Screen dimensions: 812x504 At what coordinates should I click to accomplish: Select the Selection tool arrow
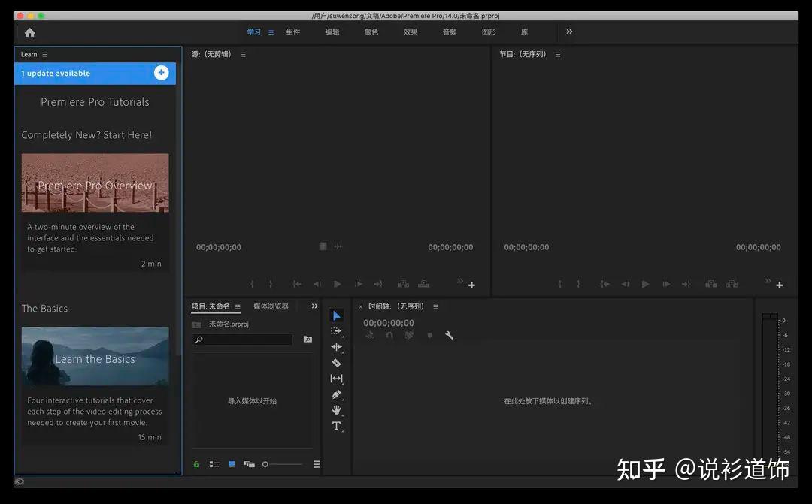click(337, 315)
